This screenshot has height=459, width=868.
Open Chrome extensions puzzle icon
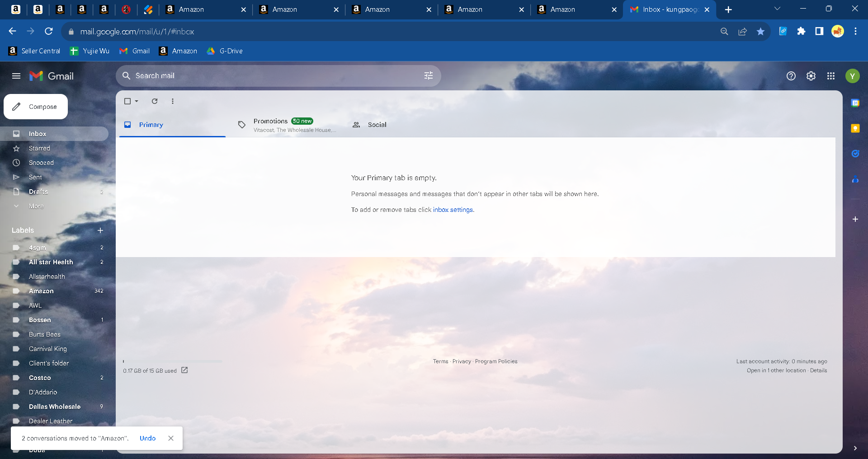pos(801,31)
